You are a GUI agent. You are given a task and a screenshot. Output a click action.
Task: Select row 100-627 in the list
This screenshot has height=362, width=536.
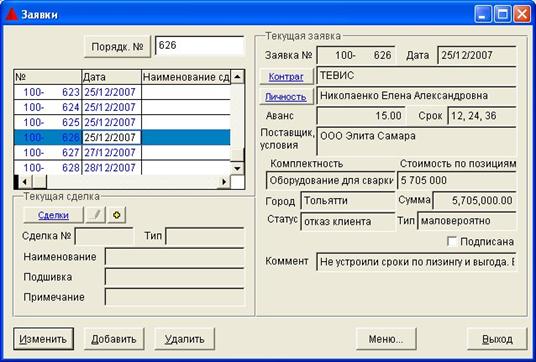click(x=122, y=152)
